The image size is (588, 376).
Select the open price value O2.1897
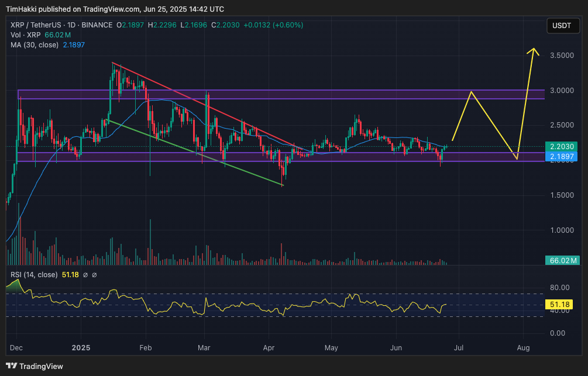(130, 25)
